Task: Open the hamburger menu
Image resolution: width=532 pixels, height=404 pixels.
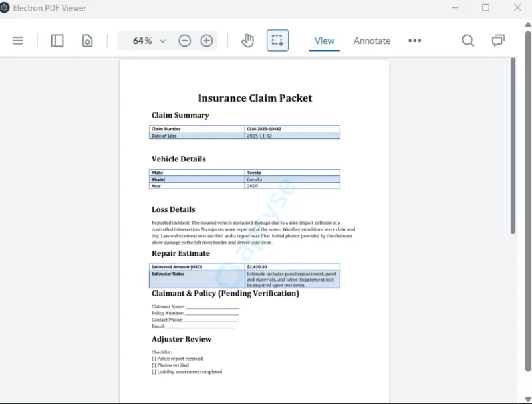Action: (x=18, y=41)
